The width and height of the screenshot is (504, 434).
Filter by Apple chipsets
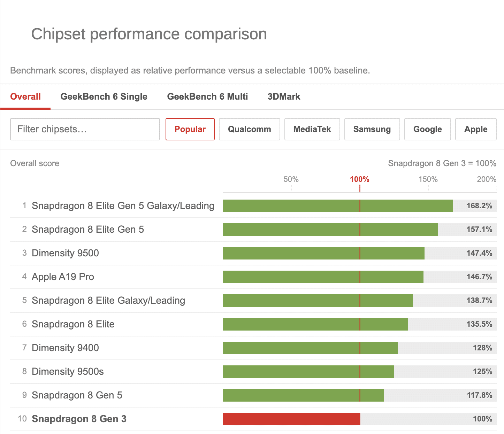476,129
